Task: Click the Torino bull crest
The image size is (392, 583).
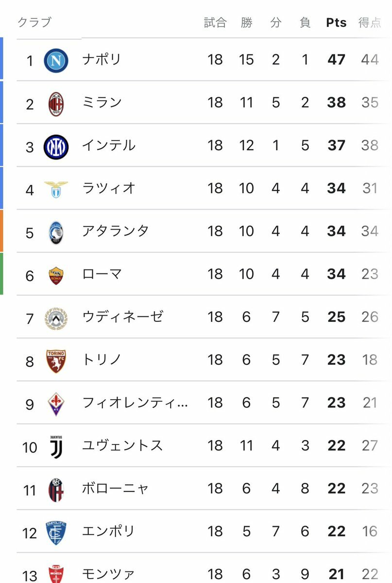Action: pos(56,361)
